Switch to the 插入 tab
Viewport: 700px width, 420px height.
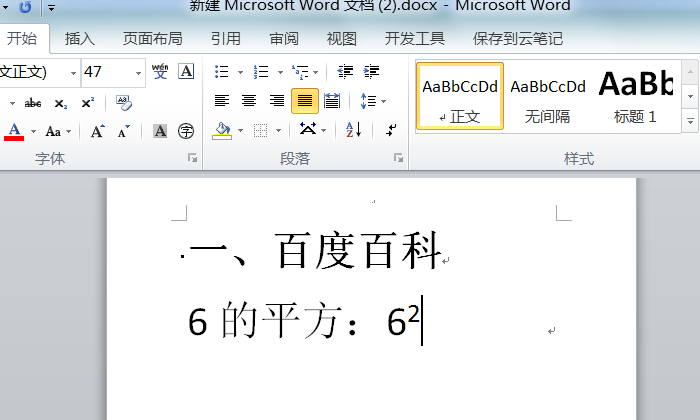coord(80,39)
